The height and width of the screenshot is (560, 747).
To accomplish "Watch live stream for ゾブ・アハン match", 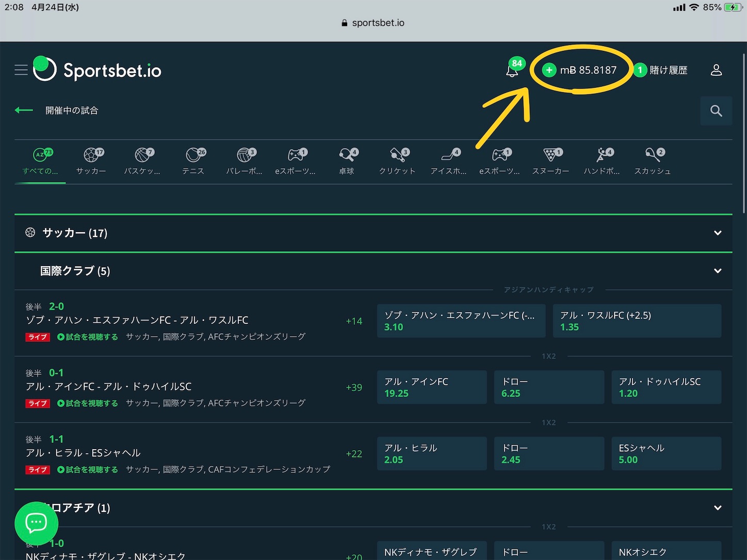I will [x=88, y=337].
